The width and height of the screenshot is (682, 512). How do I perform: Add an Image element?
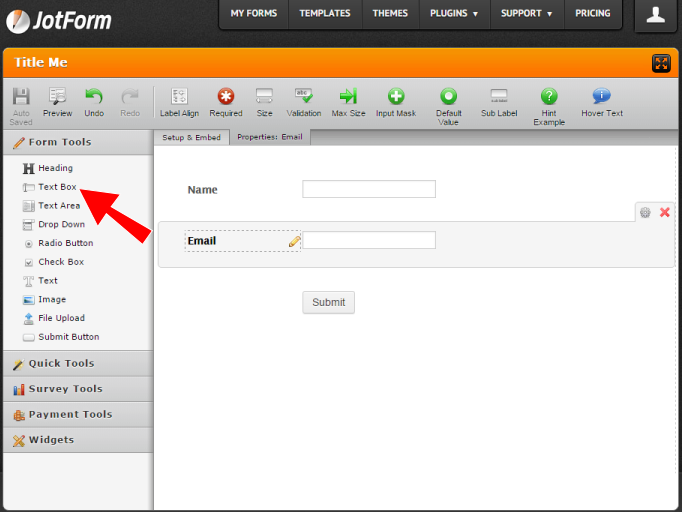[44, 299]
